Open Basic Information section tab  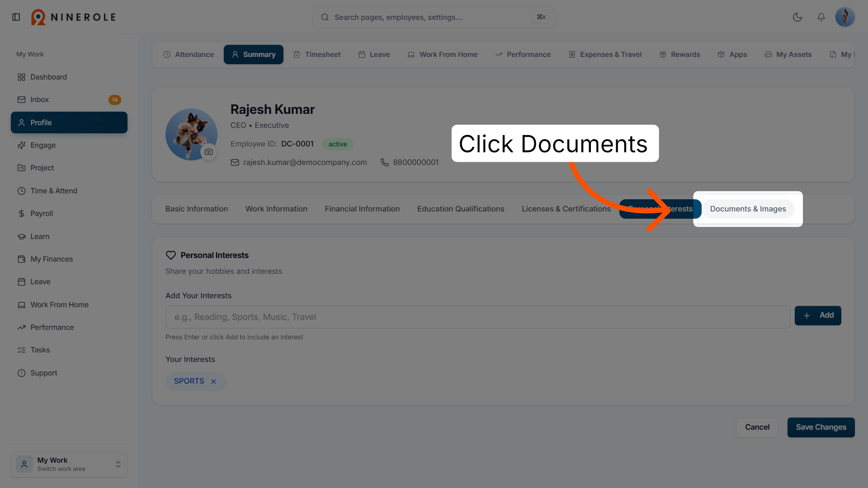197,209
